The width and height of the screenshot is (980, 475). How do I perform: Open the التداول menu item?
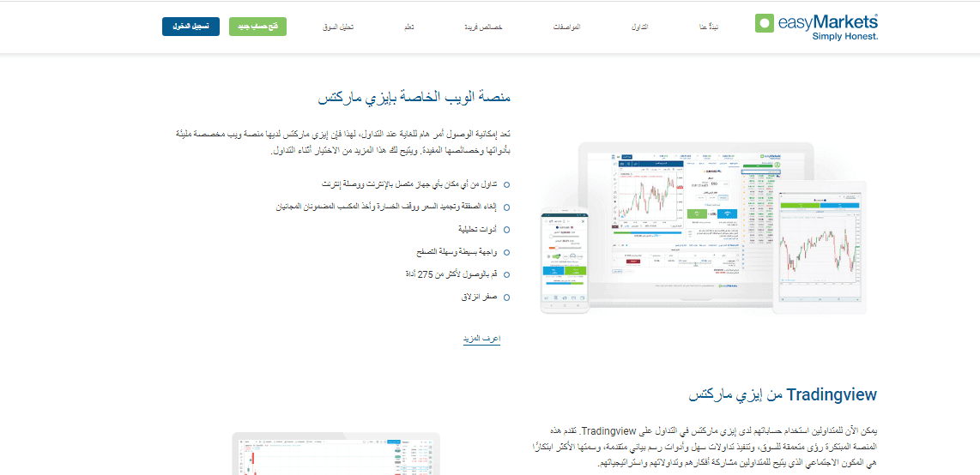640,27
